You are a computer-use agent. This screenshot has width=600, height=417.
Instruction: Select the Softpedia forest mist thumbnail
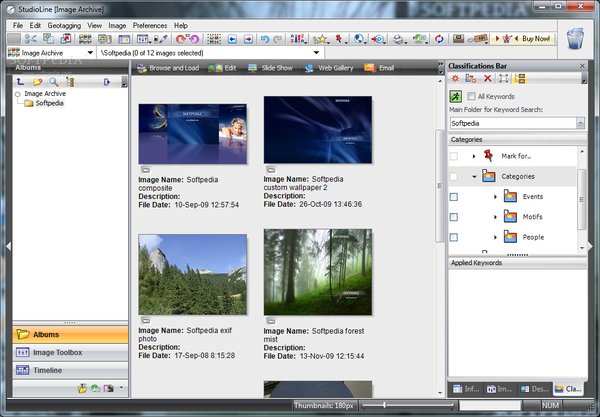(x=318, y=272)
